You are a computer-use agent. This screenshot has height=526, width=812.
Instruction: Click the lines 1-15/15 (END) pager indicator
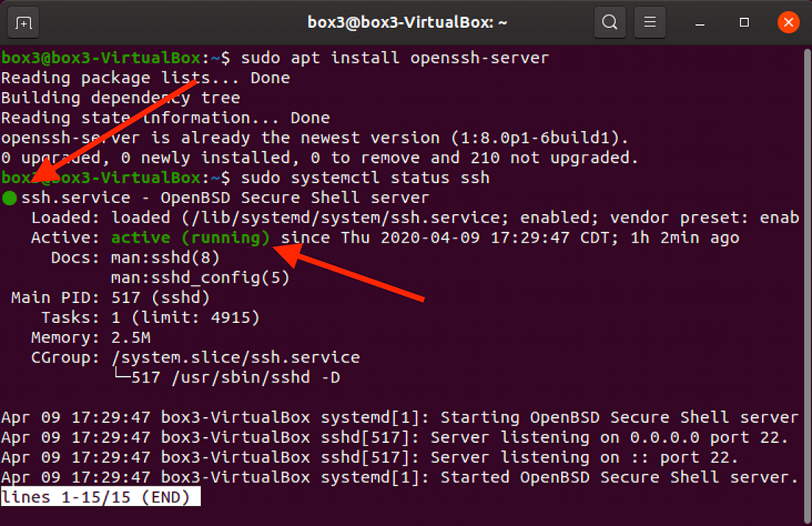[101, 497]
